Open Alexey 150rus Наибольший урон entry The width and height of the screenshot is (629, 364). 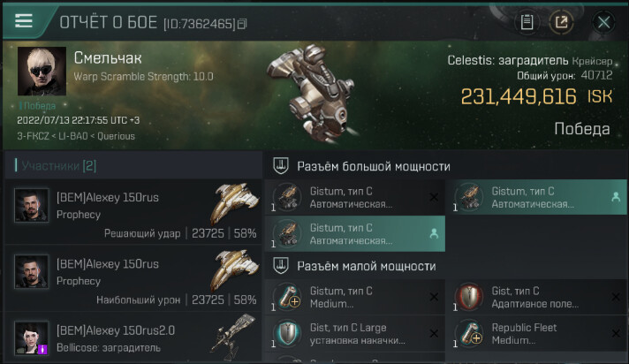coord(133,278)
